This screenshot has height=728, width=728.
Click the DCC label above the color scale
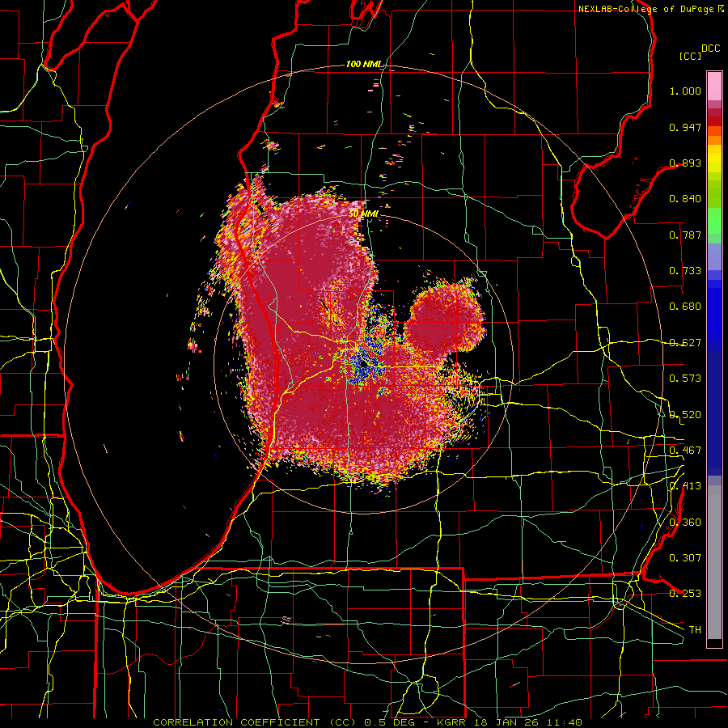(x=710, y=49)
